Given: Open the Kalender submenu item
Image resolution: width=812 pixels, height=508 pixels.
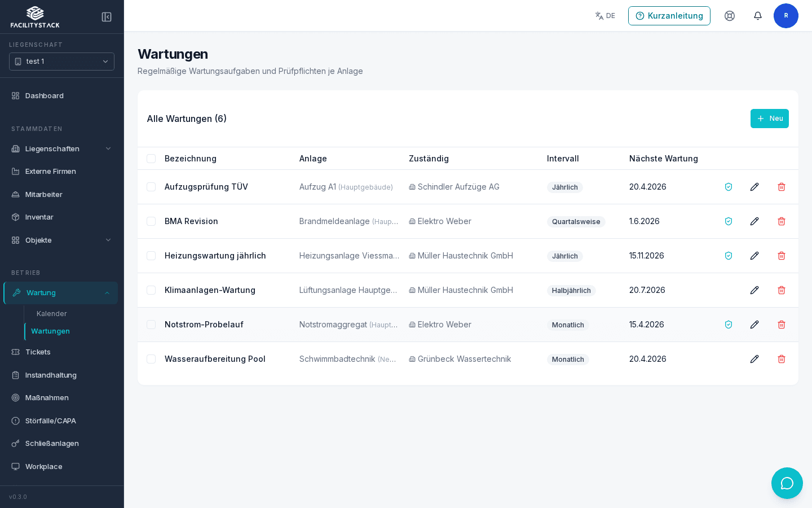Looking at the screenshot, I should point(52,313).
